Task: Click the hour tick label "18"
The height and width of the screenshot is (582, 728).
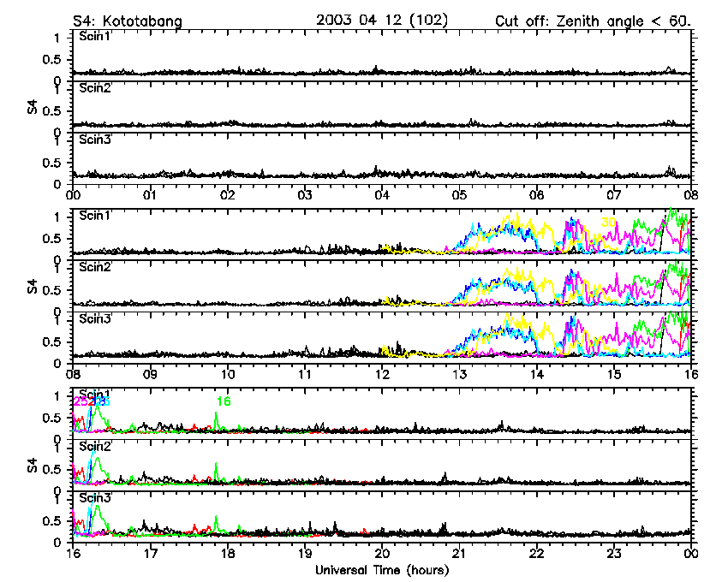Action: pos(228,553)
